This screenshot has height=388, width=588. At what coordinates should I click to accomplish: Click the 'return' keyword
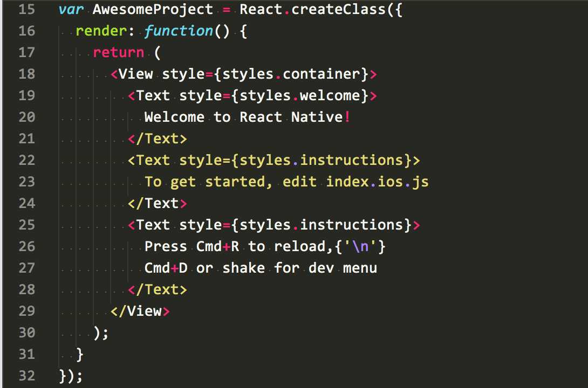[x=119, y=52]
